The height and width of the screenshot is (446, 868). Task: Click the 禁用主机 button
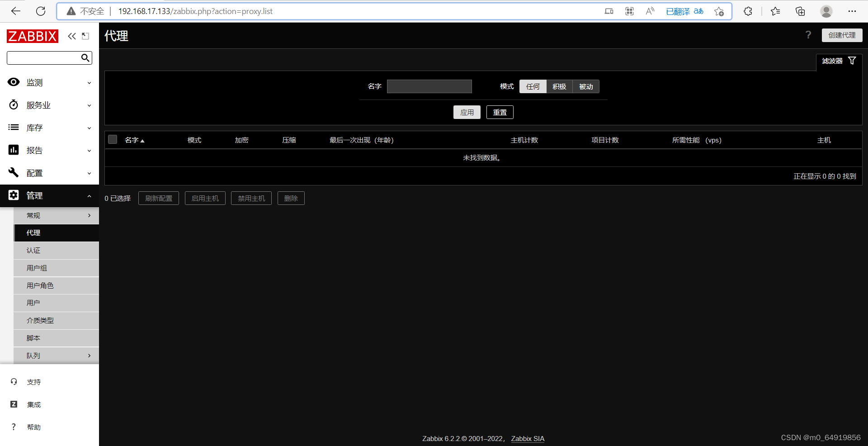pyautogui.click(x=251, y=198)
